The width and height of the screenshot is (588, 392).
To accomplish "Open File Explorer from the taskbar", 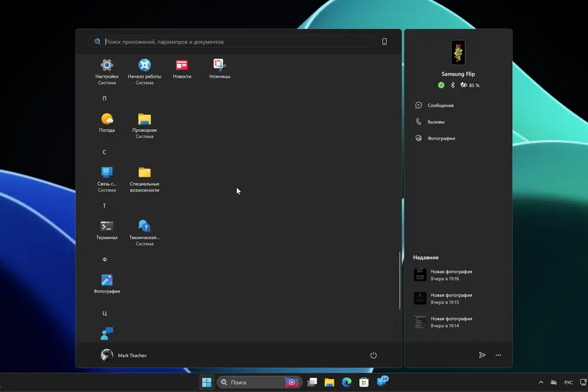I will click(x=329, y=382).
